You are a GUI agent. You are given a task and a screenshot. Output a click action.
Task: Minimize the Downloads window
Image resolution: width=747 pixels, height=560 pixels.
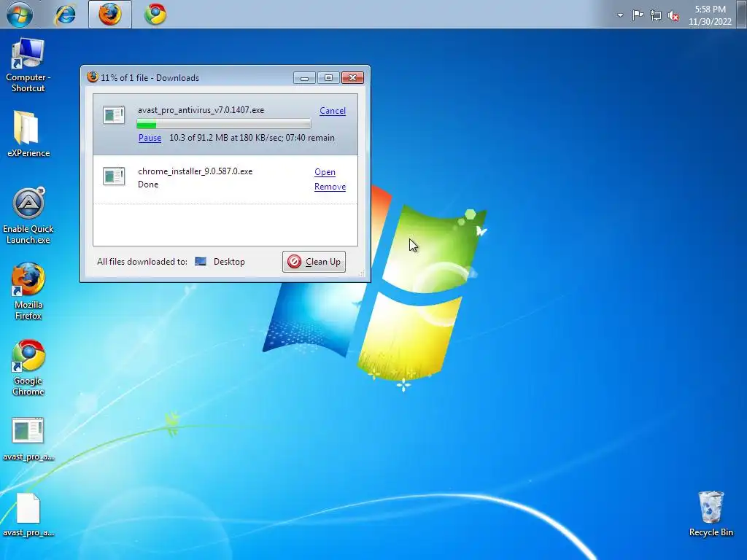coord(304,77)
